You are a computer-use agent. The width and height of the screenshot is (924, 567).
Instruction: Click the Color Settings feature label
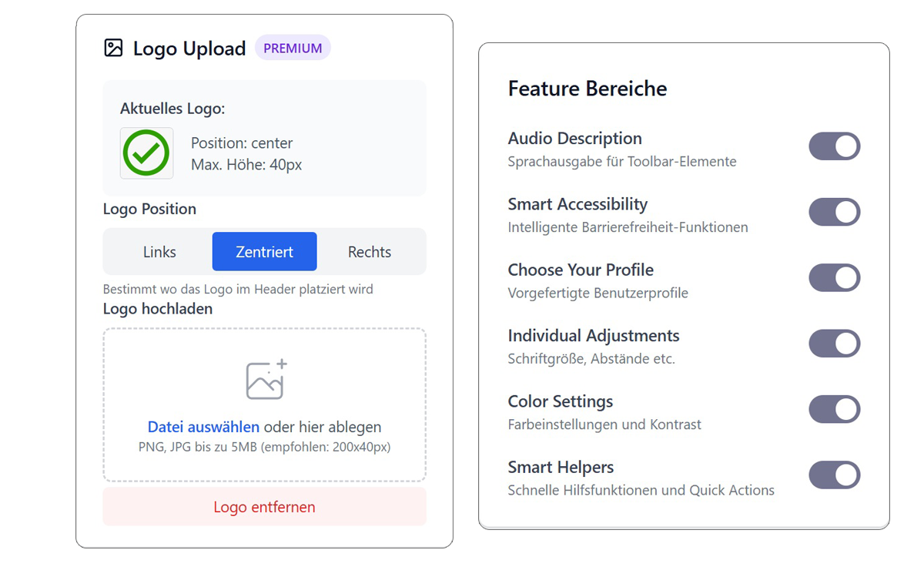(560, 401)
